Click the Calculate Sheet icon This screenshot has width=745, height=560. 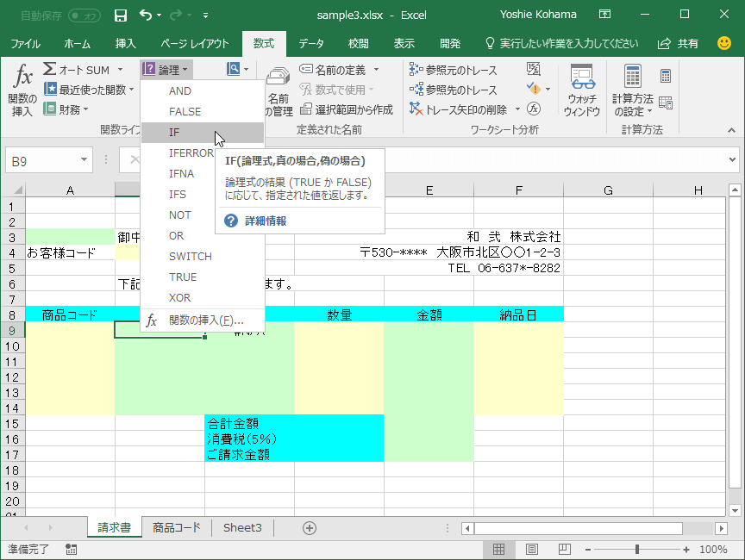[x=666, y=103]
